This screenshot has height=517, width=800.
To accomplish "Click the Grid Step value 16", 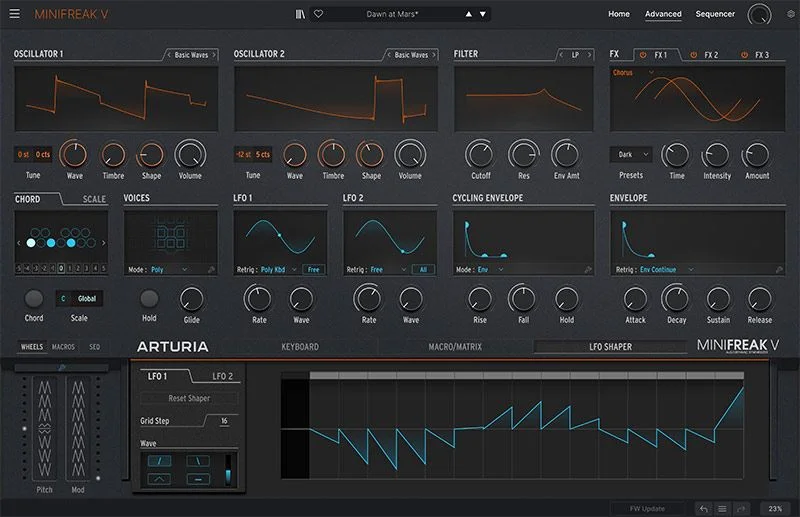I will [224, 421].
